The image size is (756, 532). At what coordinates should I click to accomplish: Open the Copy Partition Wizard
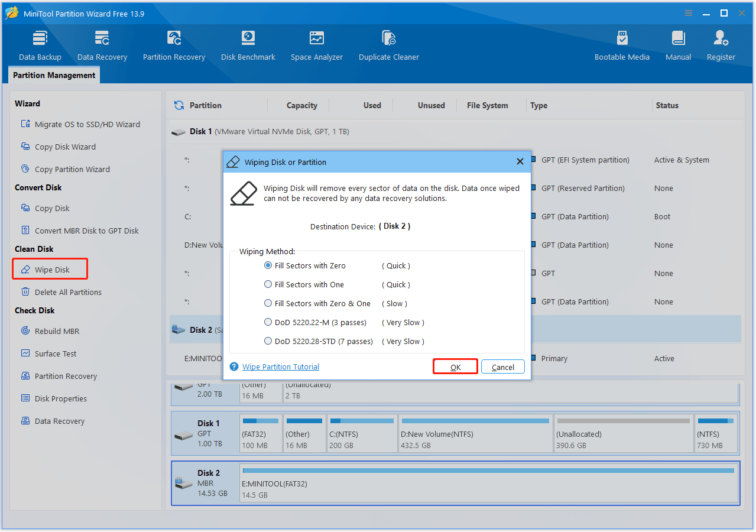click(65, 169)
